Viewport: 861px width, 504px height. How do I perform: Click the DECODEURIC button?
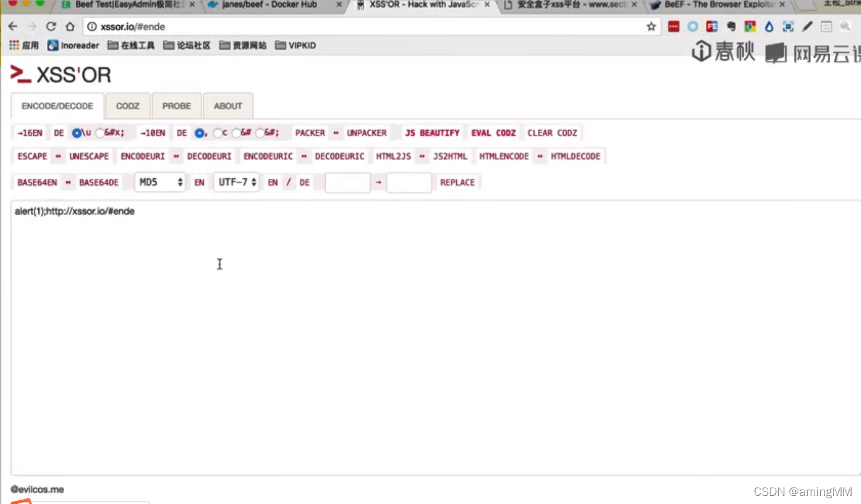pyautogui.click(x=340, y=156)
